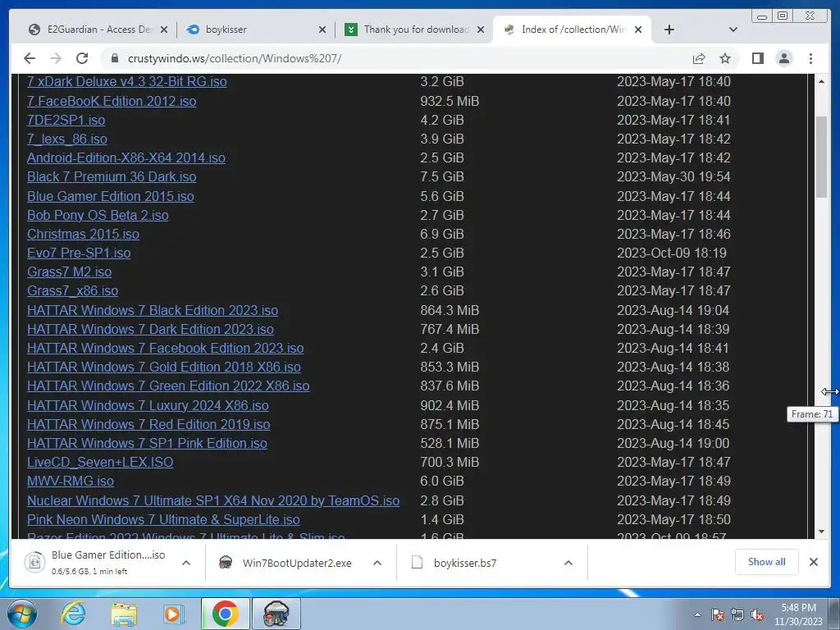840x630 pixels.
Task: Click the vertical scrollbar thumb
Action: click(821, 157)
